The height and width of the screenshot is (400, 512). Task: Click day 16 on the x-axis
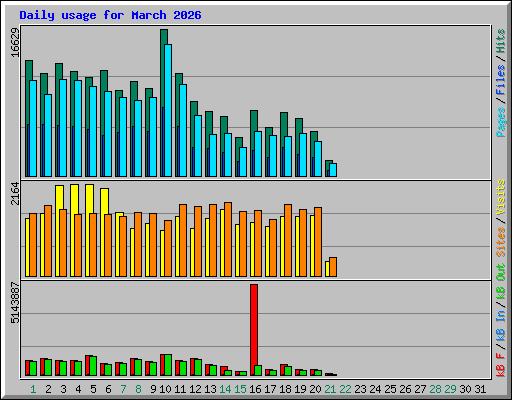pyautogui.click(x=255, y=389)
